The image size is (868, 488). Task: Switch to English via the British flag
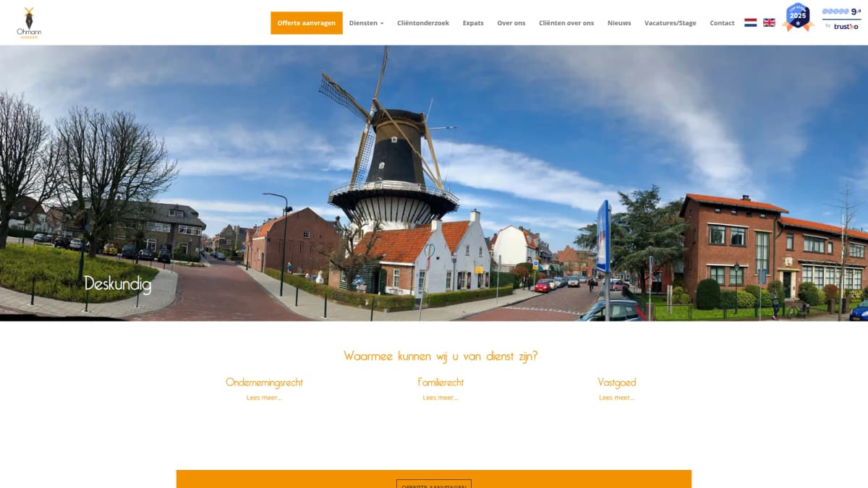(x=768, y=22)
